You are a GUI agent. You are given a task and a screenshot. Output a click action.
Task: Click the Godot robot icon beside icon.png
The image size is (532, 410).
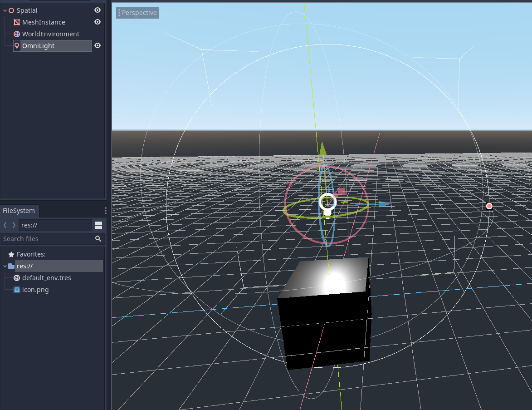pos(17,289)
